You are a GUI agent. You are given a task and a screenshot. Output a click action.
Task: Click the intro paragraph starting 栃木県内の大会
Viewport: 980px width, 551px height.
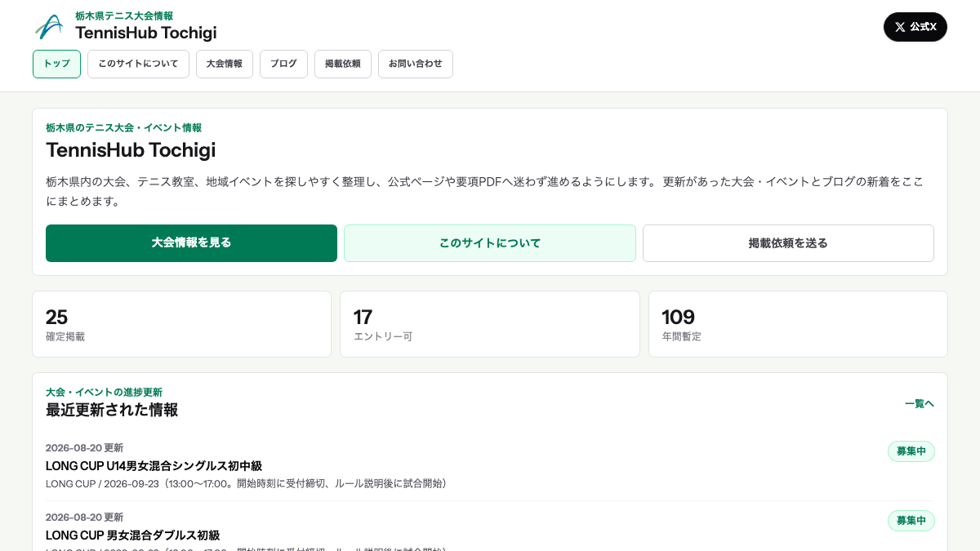(x=485, y=191)
